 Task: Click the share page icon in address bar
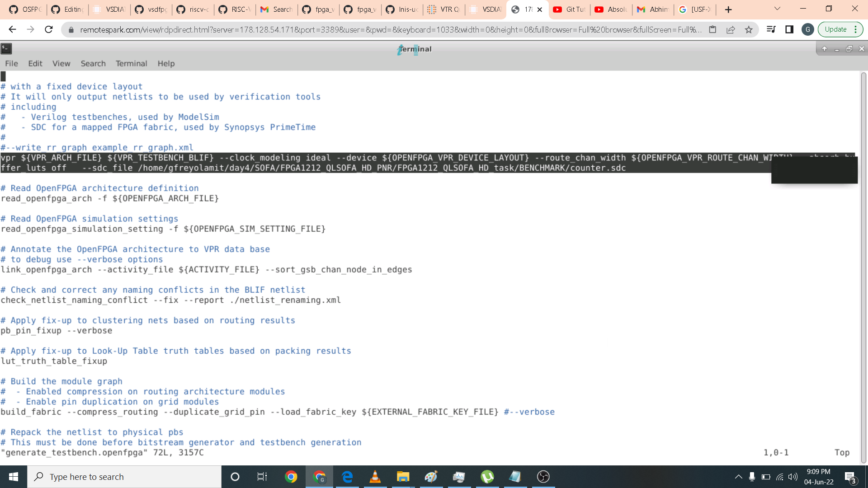(x=731, y=30)
